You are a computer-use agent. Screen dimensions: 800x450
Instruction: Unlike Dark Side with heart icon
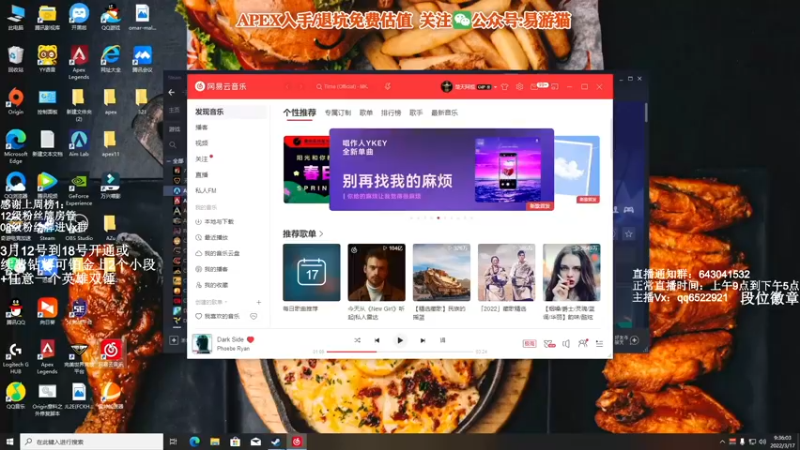tap(251, 339)
